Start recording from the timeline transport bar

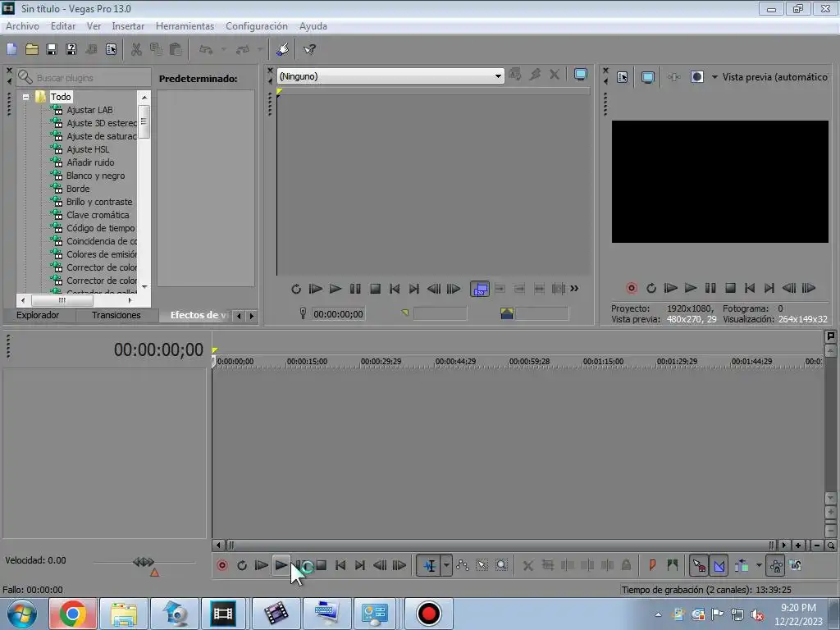point(222,565)
